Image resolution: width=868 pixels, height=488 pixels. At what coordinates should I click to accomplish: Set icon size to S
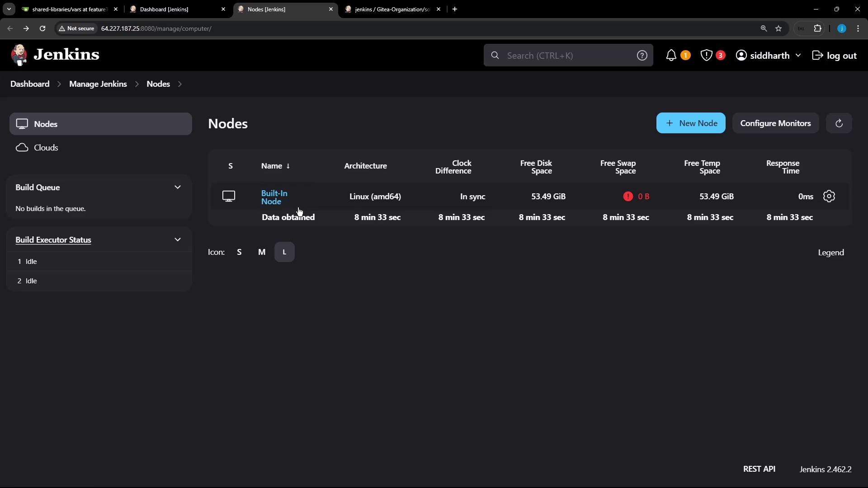coord(239,252)
